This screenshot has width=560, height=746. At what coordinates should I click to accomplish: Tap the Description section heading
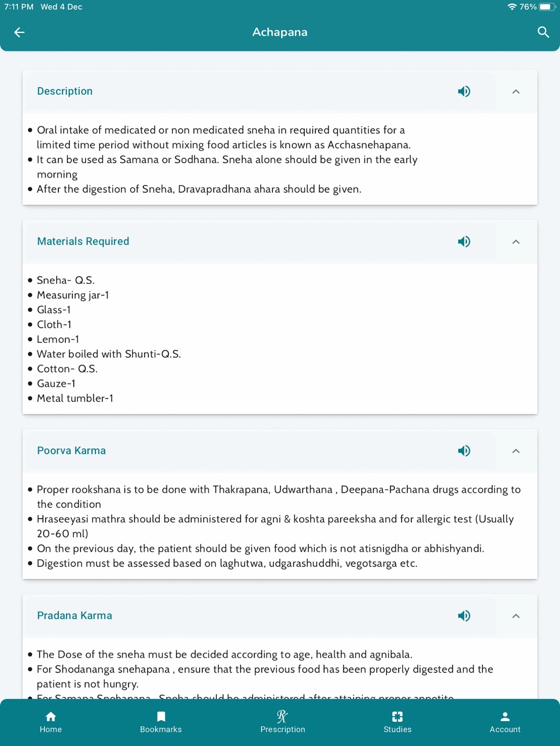(65, 91)
